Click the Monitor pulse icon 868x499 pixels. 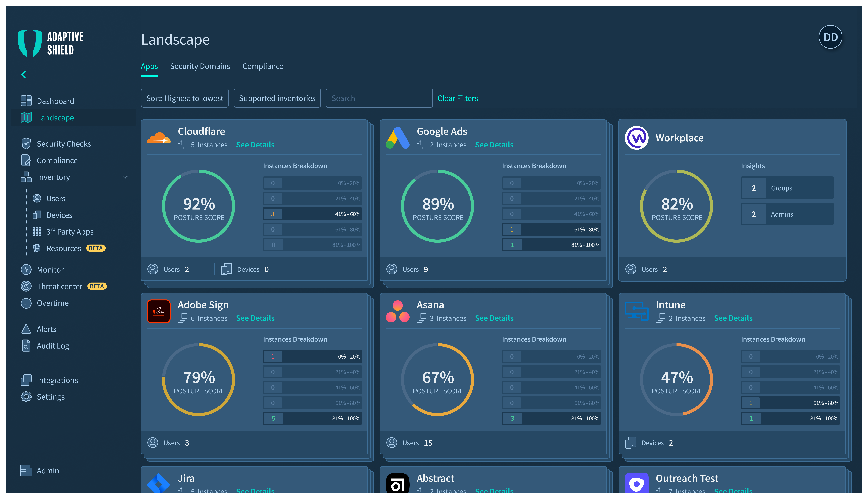click(26, 270)
